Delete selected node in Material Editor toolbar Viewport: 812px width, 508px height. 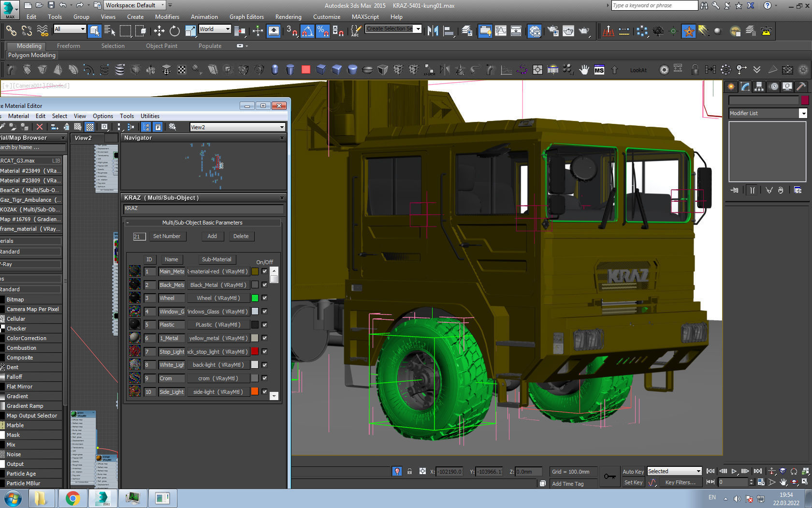point(40,127)
